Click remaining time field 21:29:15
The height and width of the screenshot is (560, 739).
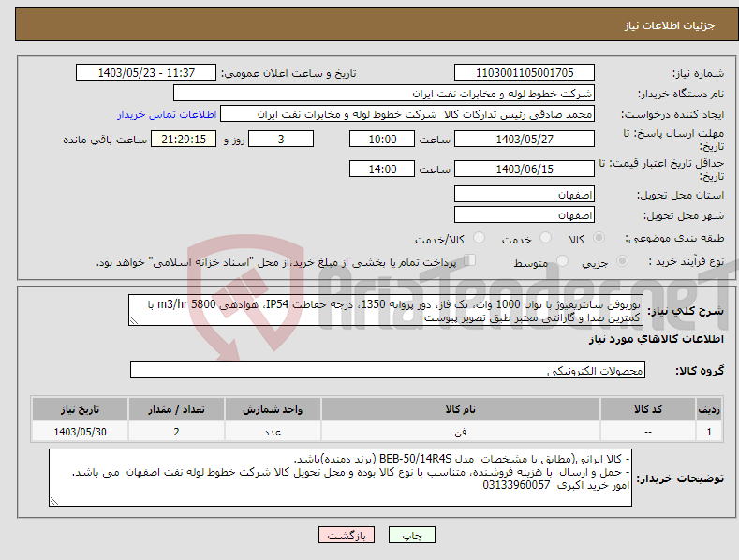pos(184,139)
